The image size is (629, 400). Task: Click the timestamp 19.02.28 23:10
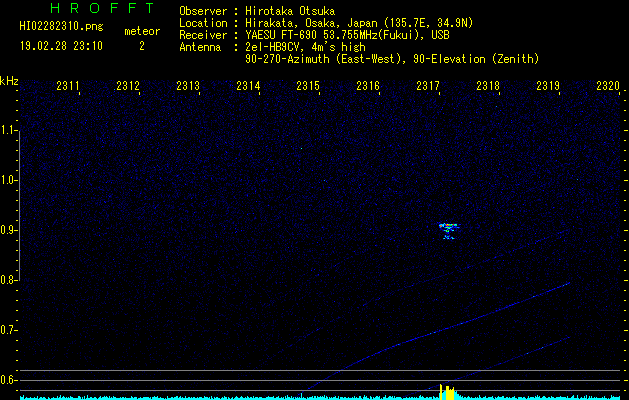[x=61, y=46]
